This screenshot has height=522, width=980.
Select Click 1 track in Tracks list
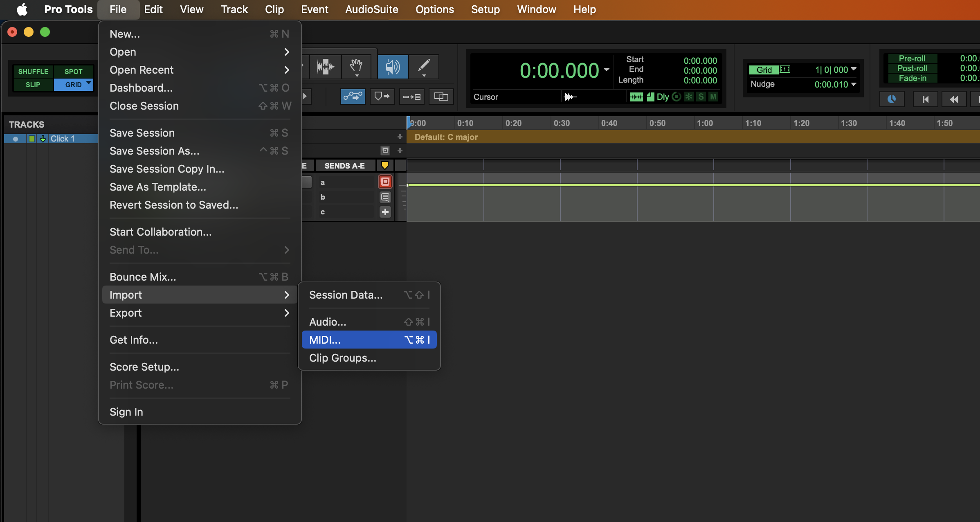62,139
